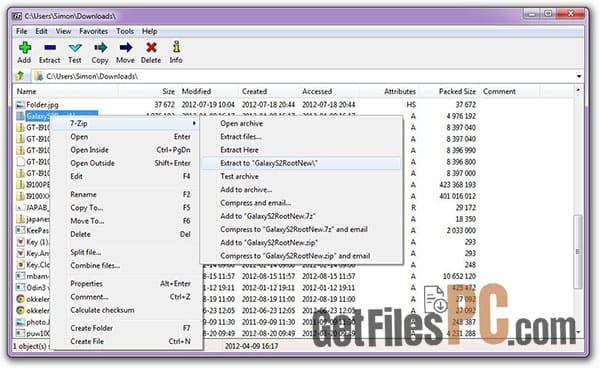Choose Create Folder in context menu
The height and width of the screenshot is (368, 600).
(91, 328)
